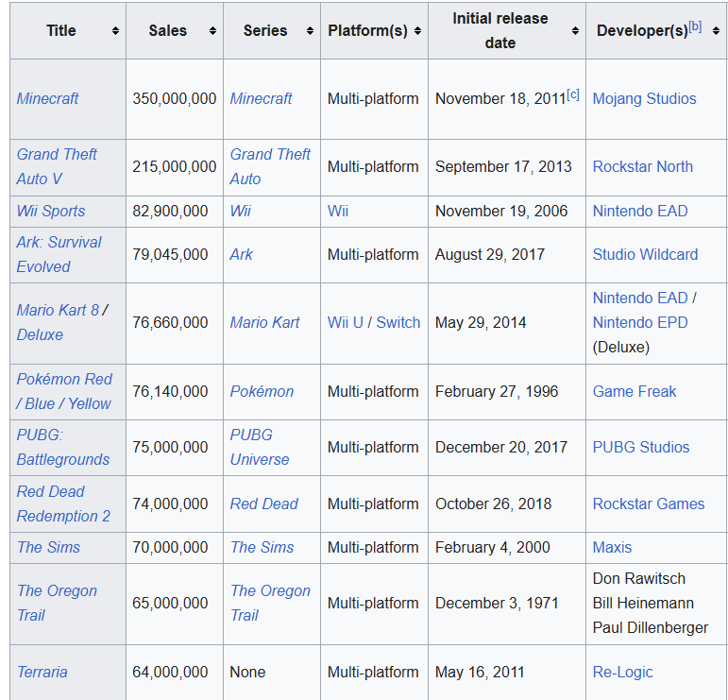This screenshot has height=700, width=728.
Task: Select the 215,000,000 sales figure
Action: [175, 167]
